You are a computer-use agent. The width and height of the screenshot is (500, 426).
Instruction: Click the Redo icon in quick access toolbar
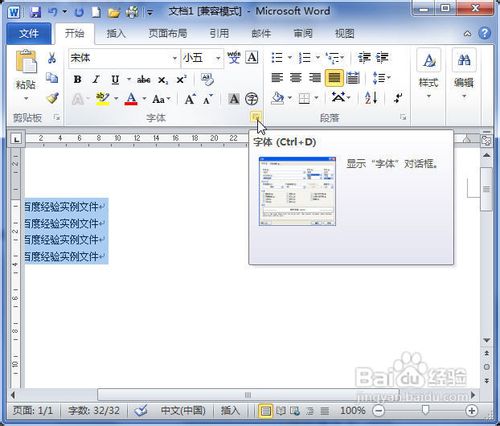[x=79, y=13]
